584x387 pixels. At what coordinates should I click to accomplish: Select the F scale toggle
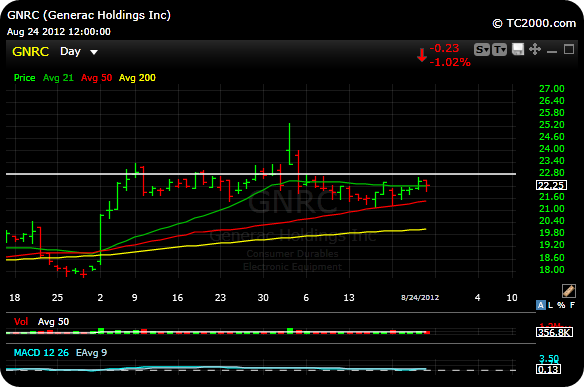coord(572,305)
